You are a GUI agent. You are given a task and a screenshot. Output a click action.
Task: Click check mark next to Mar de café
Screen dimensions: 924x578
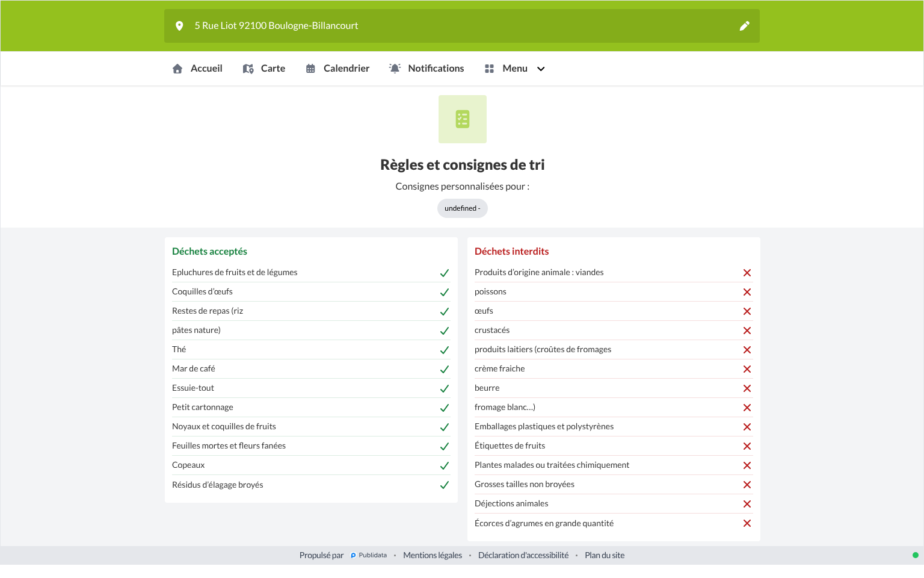(x=445, y=369)
